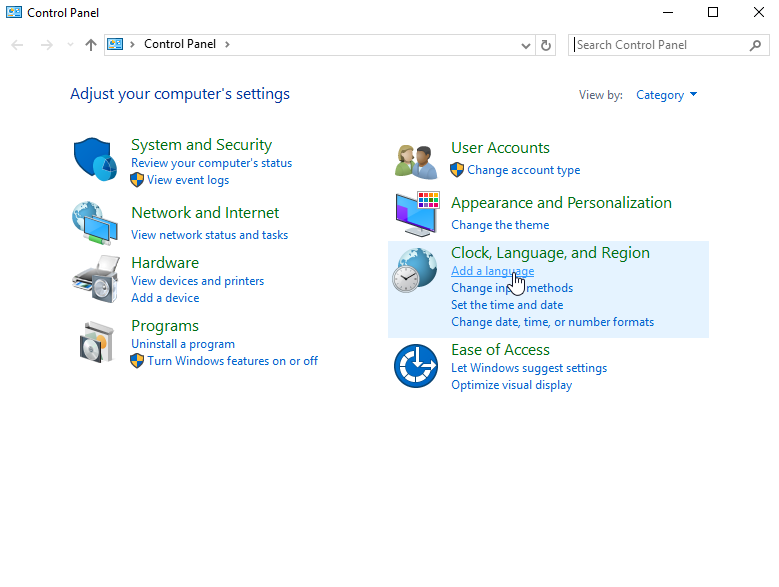
Task: Open the User Accounts heading
Action: (x=500, y=147)
